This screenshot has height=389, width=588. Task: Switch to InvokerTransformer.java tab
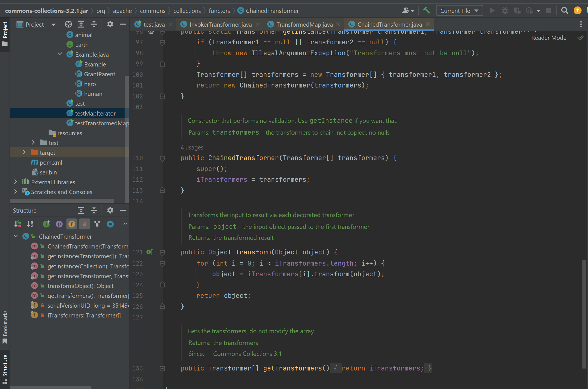click(220, 24)
